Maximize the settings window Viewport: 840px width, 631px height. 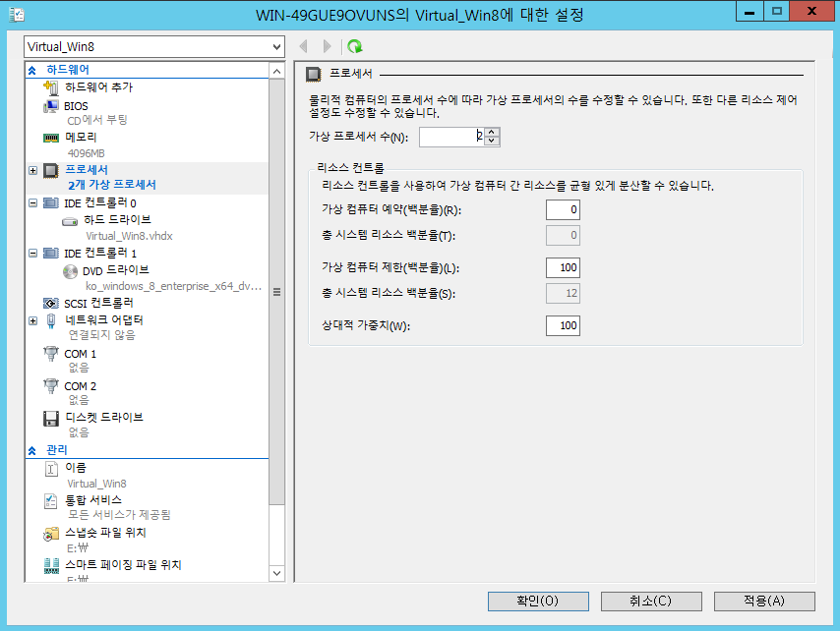[x=776, y=11]
